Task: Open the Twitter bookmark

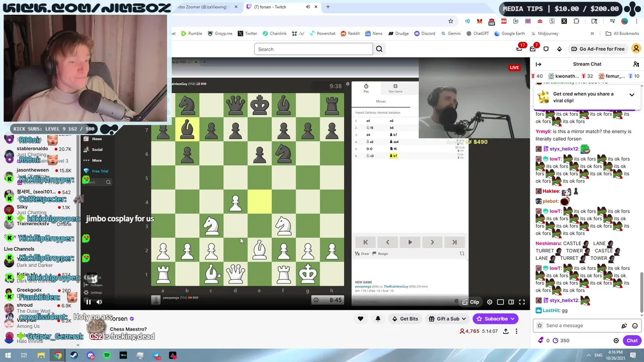Action: click(248, 34)
